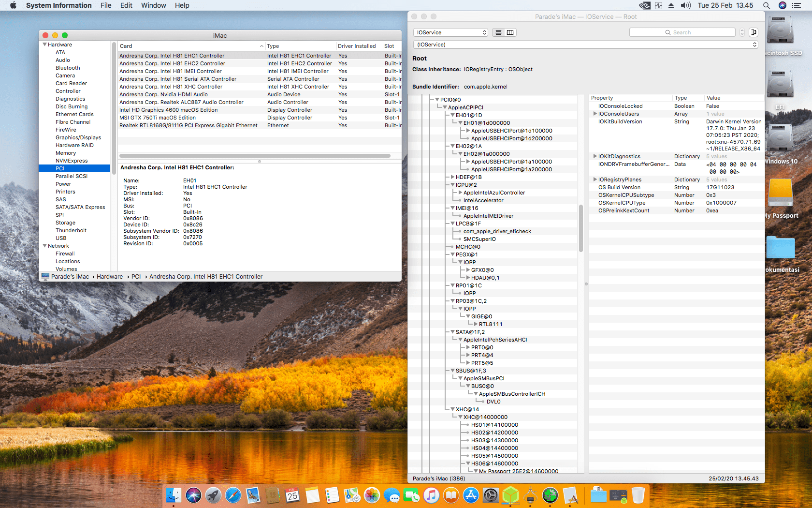Click the IORegistryExplorer search field
This screenshot has width=812, height=508.
point(682,32)
